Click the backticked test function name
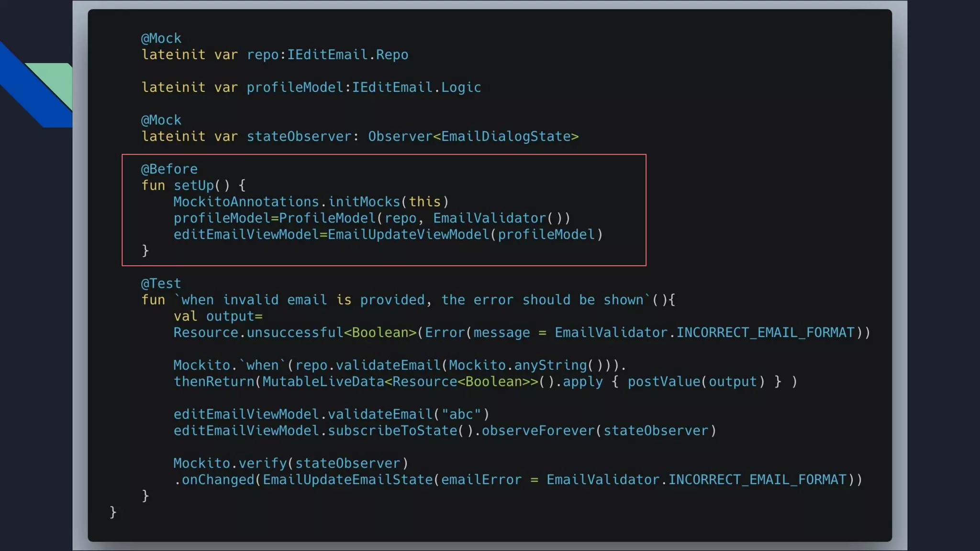This screenshot has width=980, height=551. [x=412, y=300]
